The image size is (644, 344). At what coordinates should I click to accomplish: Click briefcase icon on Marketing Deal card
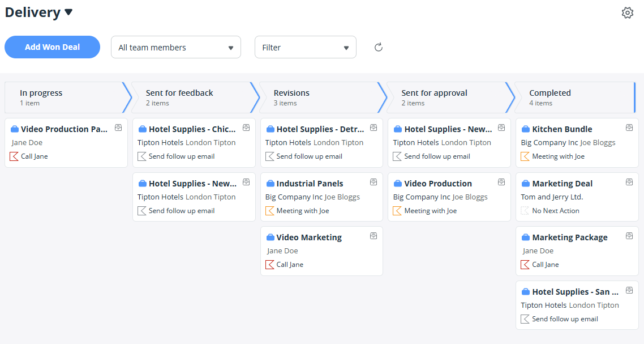pos(525,184)
